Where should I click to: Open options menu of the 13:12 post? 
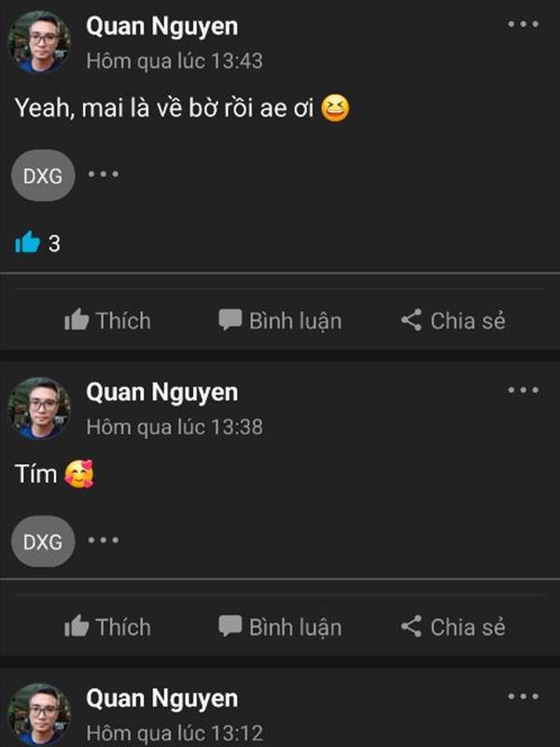523,697
